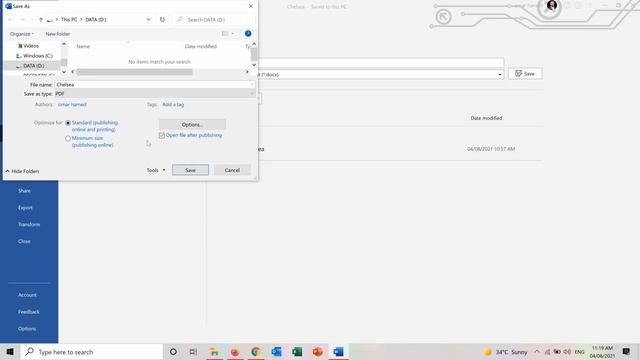Open the Save as type dropdown
Viewport: 640px width, 360px height.
tap(155, 93)
